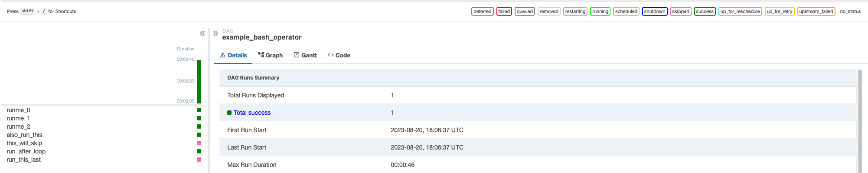
Task: Filter by scheduled status badge
Action: click(x=626, y=11)
